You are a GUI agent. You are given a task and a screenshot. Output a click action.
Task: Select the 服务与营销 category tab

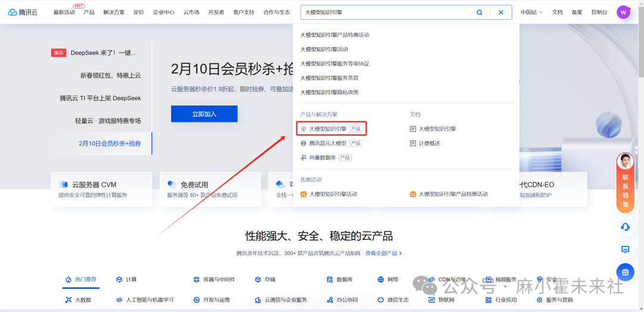tap(555, 300)
